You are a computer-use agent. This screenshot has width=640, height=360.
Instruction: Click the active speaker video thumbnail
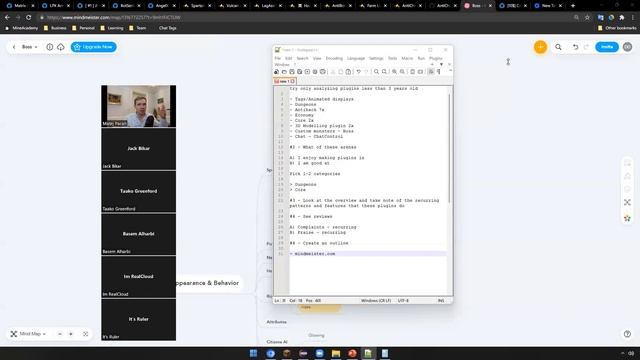tap(139, 106)
